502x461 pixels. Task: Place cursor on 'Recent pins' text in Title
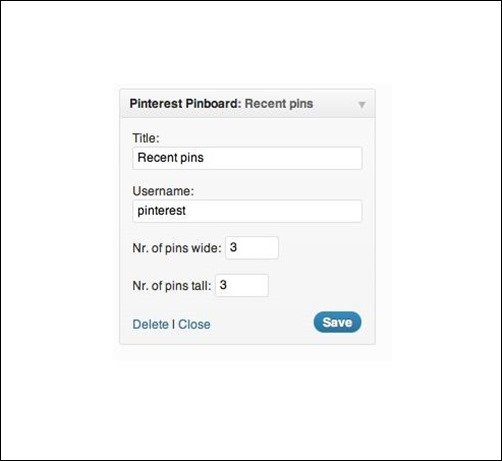pyautogui.click(x=170, y=158)
